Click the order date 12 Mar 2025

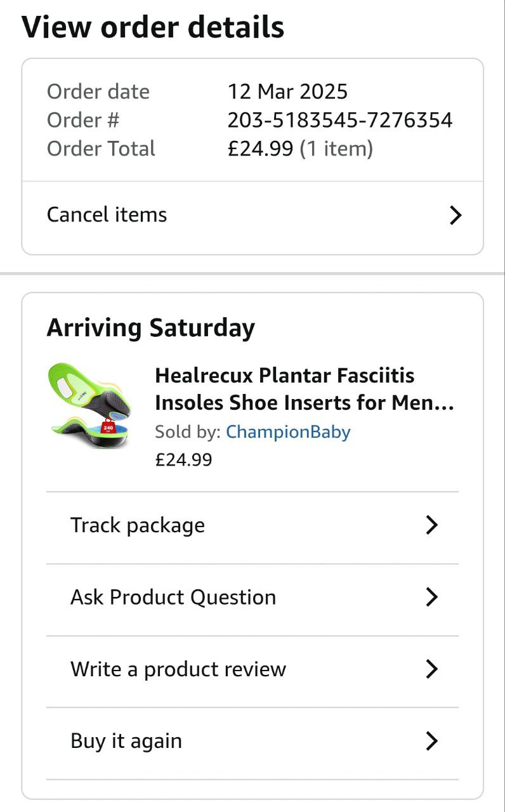click(287, 91)
